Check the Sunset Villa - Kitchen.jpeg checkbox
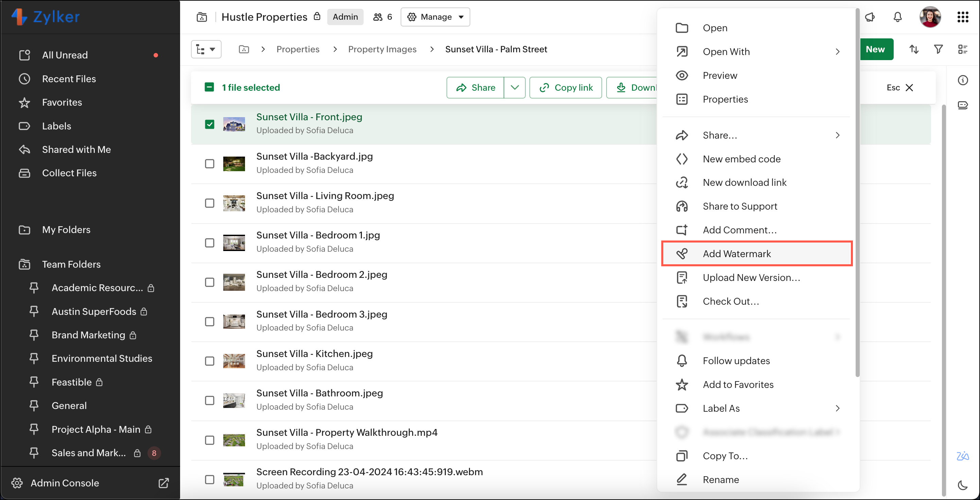This screenshot has height=500, width=980. 210,361
